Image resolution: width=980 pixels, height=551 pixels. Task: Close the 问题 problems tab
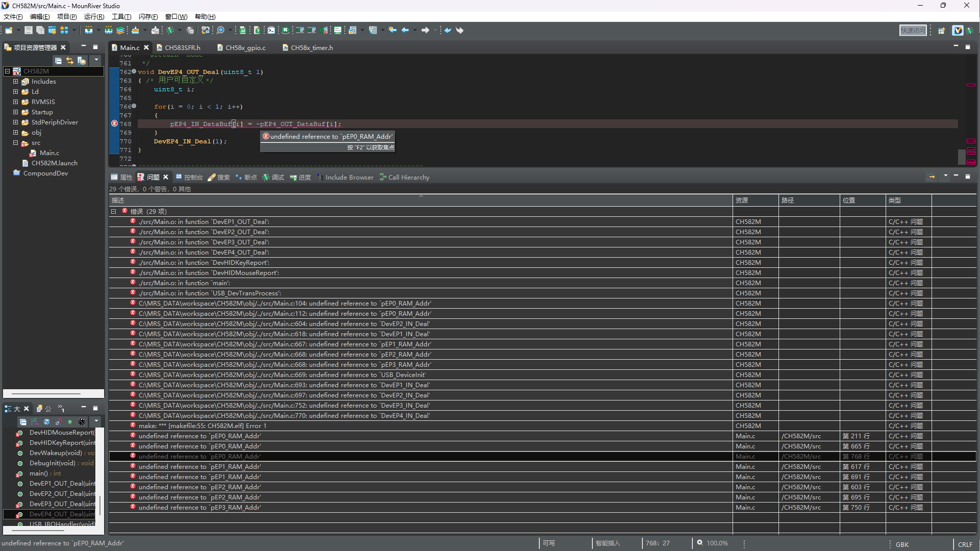[165, 178]
